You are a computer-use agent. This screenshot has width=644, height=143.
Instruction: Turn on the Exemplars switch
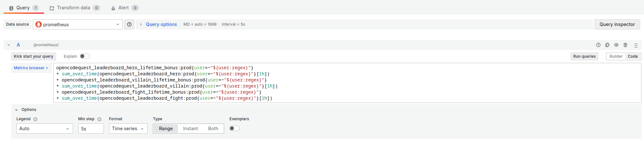[x=235, y=128]
